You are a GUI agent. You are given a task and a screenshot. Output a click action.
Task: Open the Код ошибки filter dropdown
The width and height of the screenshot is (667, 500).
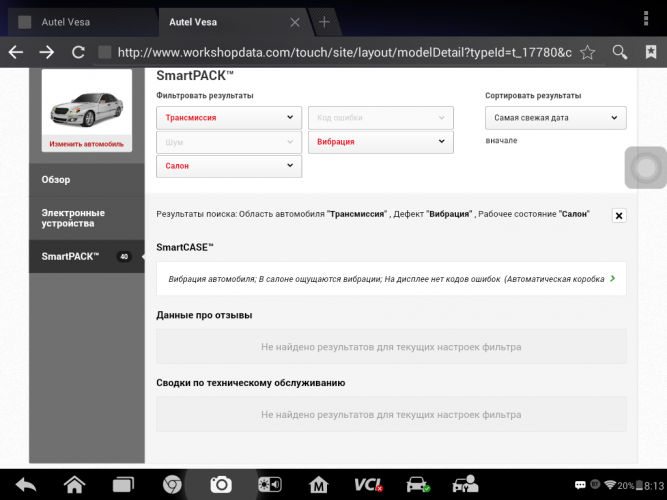pyautogui.click(x=381, y=117)
